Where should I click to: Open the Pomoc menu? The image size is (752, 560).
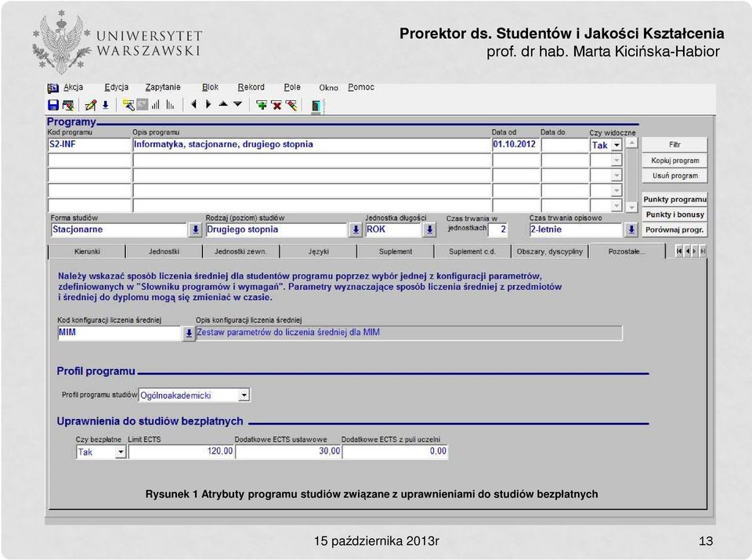pyautogui.click(x=361, y=87)
